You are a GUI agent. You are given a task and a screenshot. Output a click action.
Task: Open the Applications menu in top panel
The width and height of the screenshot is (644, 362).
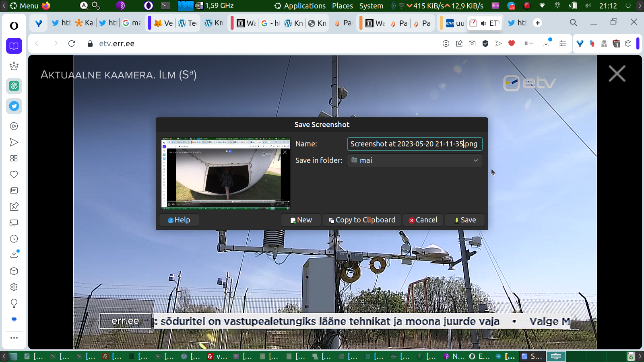(300, 6)
